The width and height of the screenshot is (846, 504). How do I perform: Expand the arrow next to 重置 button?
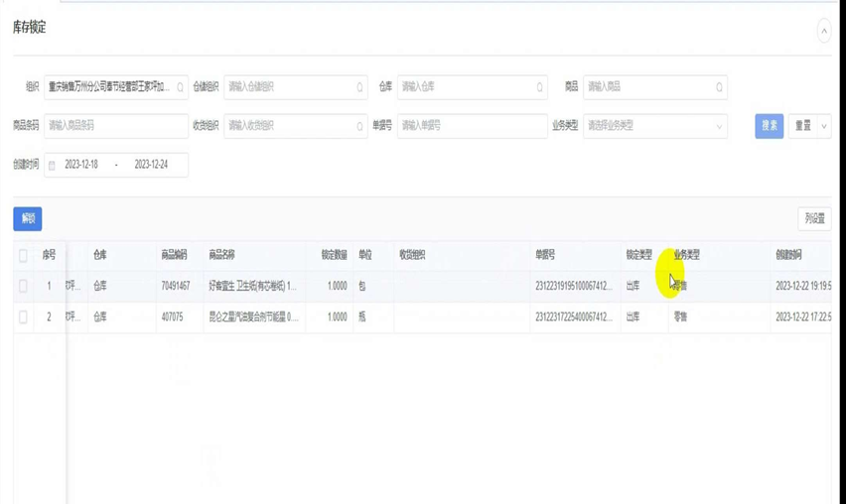click(823, 126)
